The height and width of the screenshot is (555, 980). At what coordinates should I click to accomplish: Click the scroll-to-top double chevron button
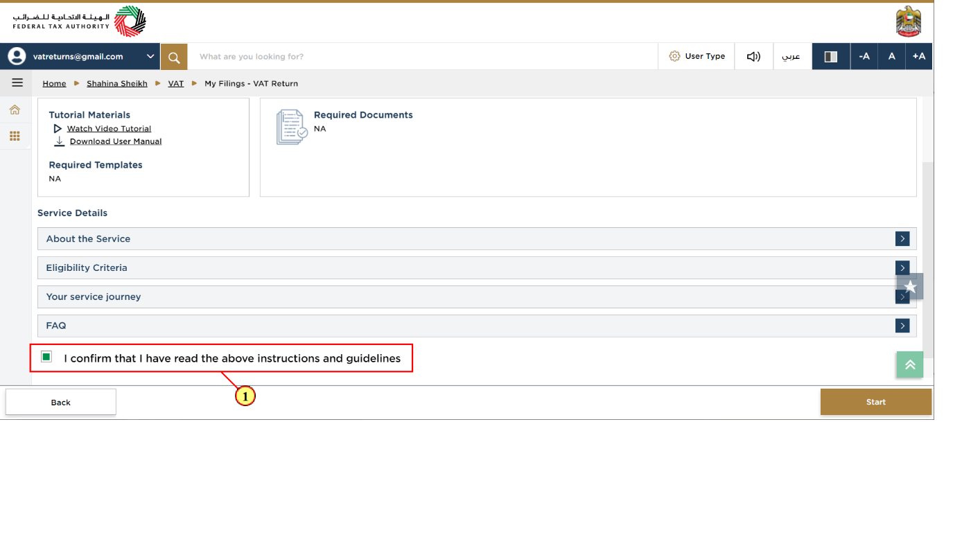(x=910, y=364)
